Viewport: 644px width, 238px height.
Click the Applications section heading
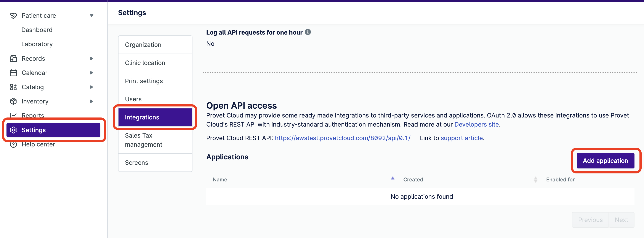pyautogui.click(x=227, y=157)
